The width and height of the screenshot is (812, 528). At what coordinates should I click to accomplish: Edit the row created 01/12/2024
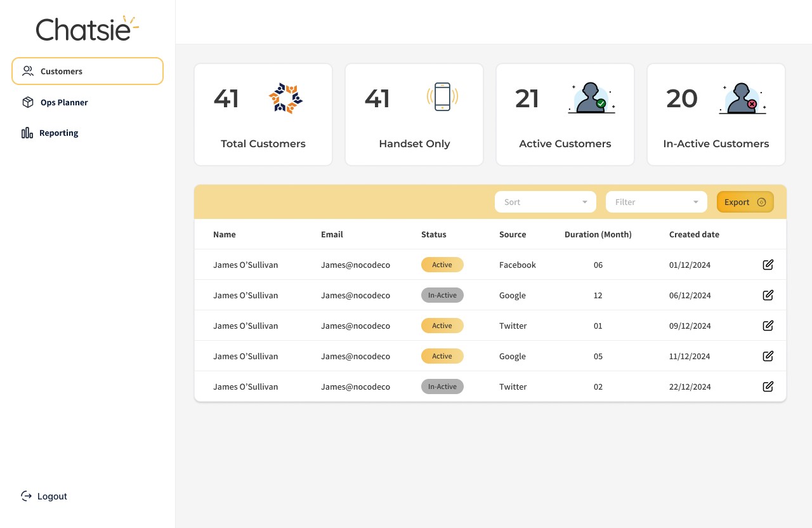click(x=768, y=265)
